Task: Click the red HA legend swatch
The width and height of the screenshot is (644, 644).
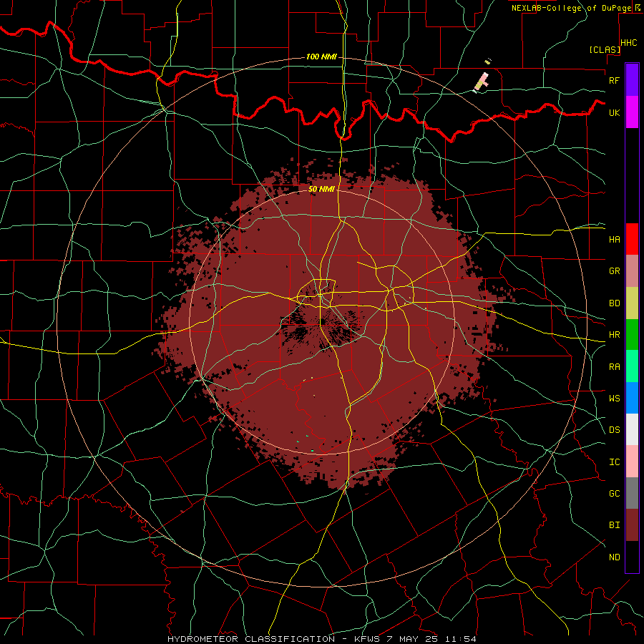Action: pos(632,239)
